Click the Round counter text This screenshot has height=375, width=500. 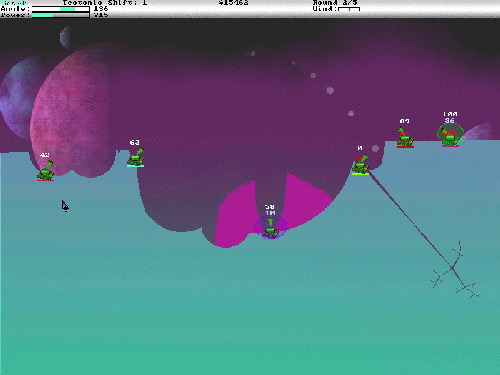335,3
